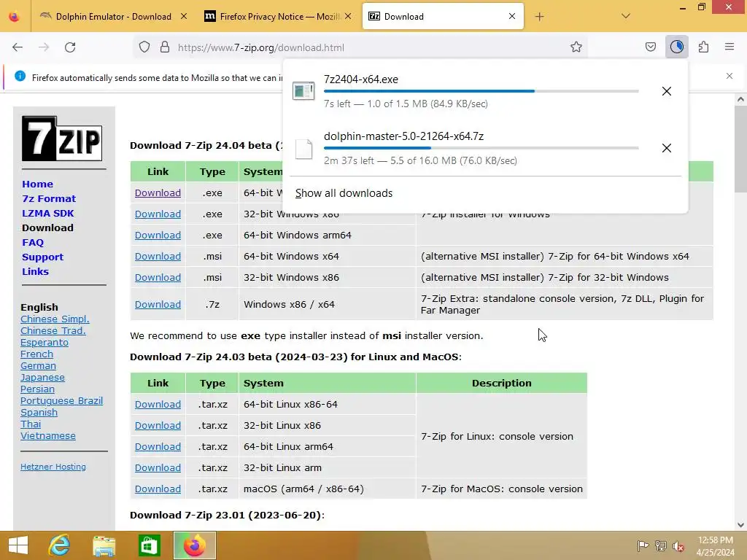747x560 pixels.
Task: Open the Windows Start button
Action: point(18,545)
